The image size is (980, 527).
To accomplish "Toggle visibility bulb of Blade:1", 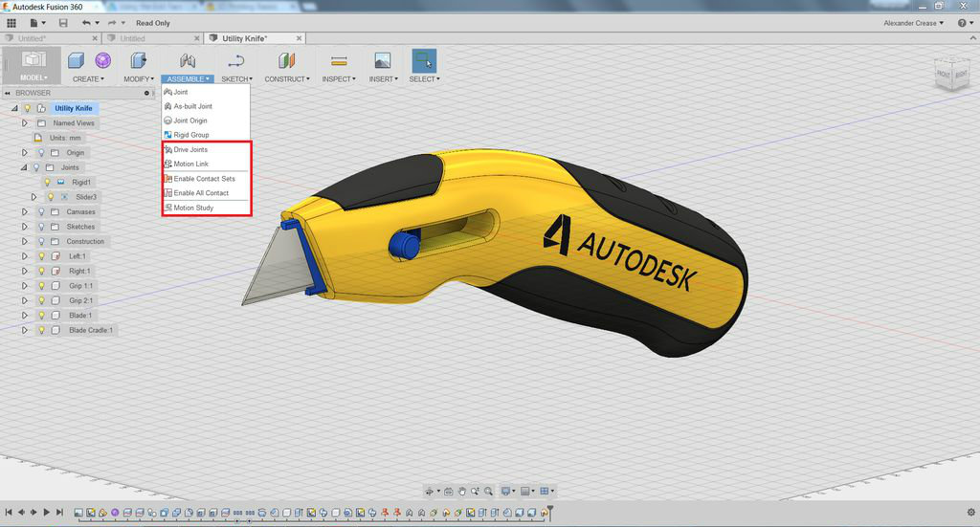I will [x=41, y=316].
